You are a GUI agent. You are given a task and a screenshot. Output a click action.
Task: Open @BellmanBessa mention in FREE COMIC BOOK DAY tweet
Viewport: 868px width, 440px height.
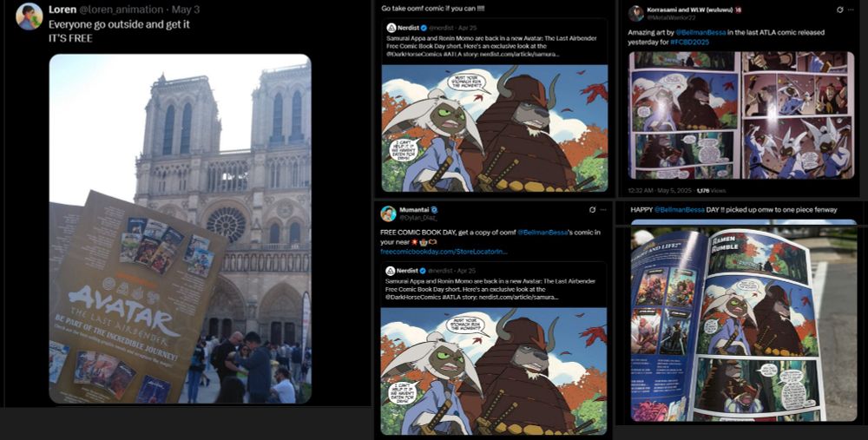pos(542,233)
